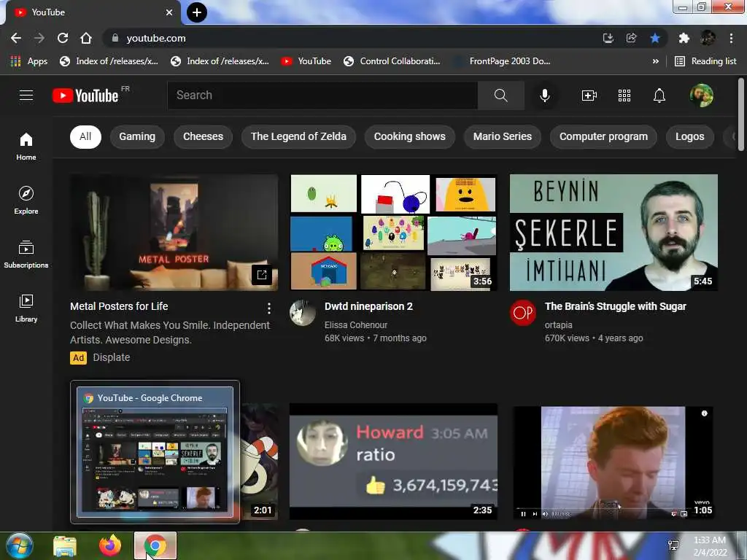The width and height of the screenshot is (747, 560).
Task: Open the YouTube bookmark
Action: (x=306, y=61)
